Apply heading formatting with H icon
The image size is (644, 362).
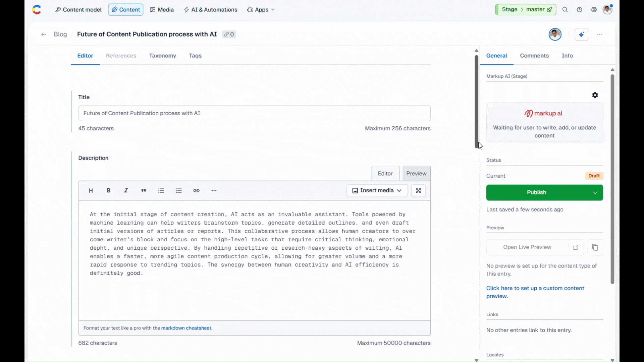[x=91, y=191]
